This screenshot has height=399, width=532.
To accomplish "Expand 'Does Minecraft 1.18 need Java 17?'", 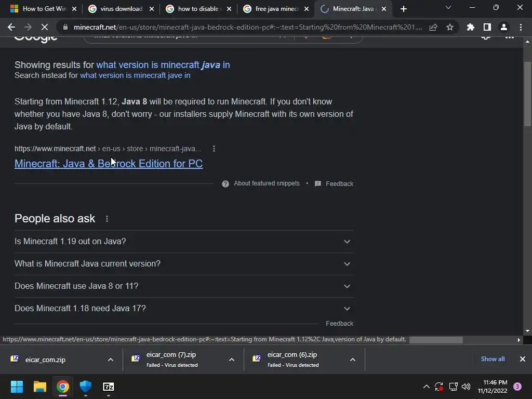I will [184, 309].
